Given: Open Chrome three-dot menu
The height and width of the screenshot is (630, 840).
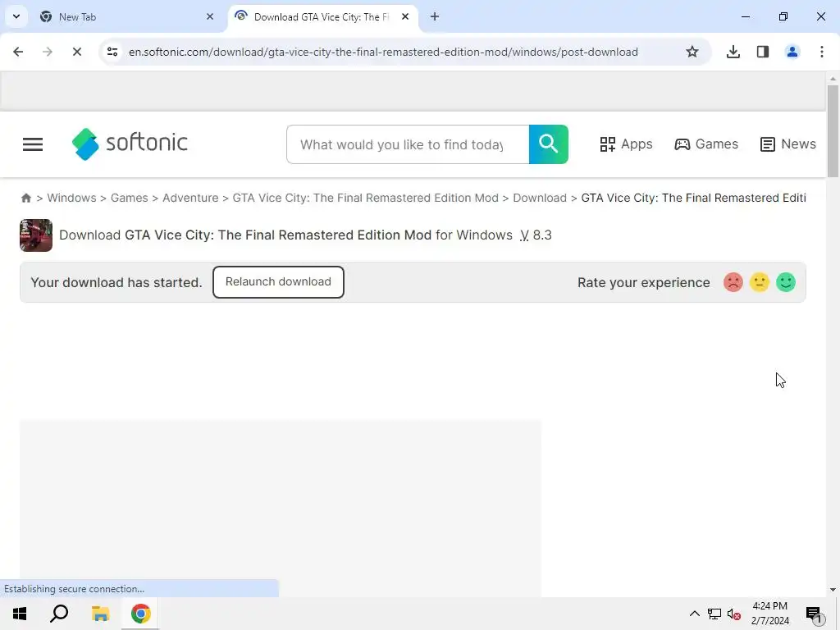Looking at the screenshot, I should point(822,52).
